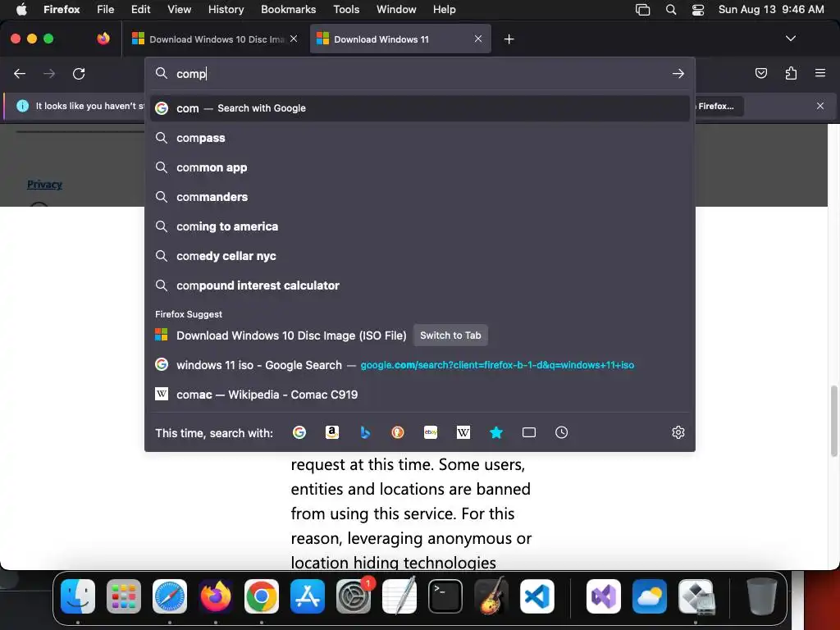
Task: Open the Window menu
Action: coord(396,9)
